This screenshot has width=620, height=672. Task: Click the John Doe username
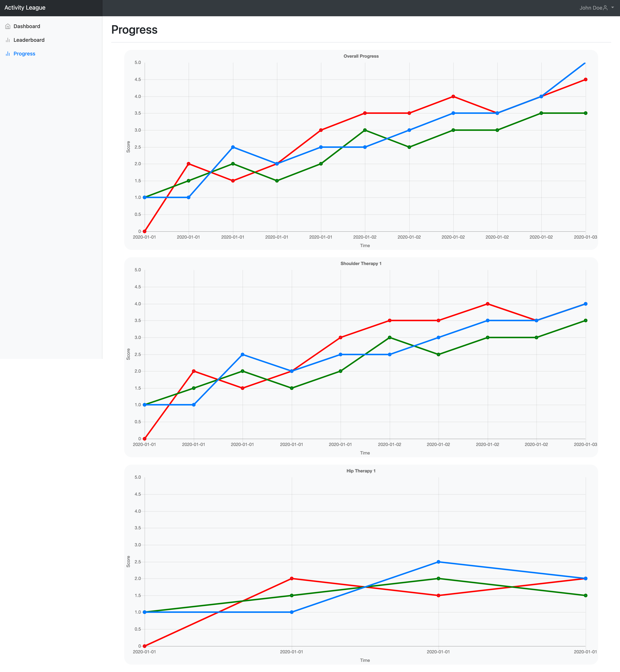coord(591,8)
